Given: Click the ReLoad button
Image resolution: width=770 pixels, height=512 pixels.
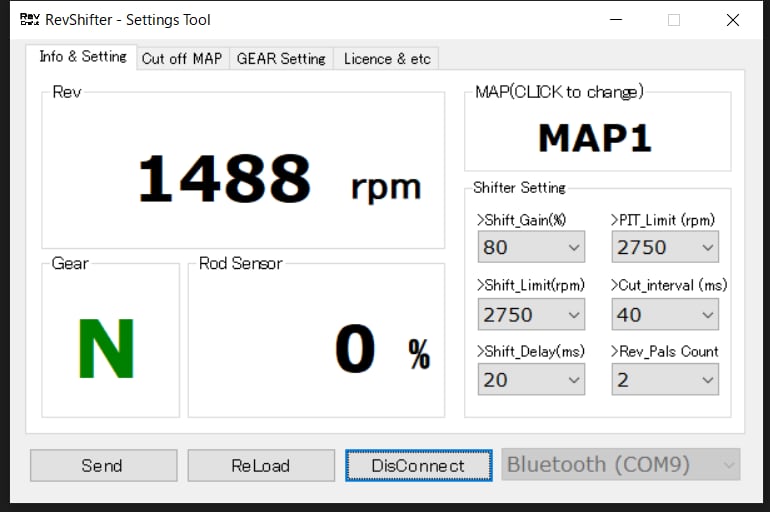Looking at the screenshot, I should pos(261,465).
